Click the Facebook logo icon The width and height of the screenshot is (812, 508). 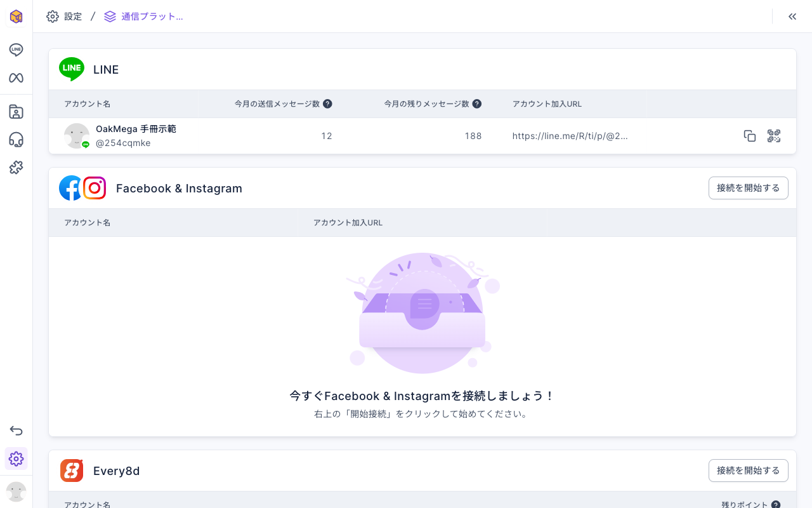tap(70, 188)
